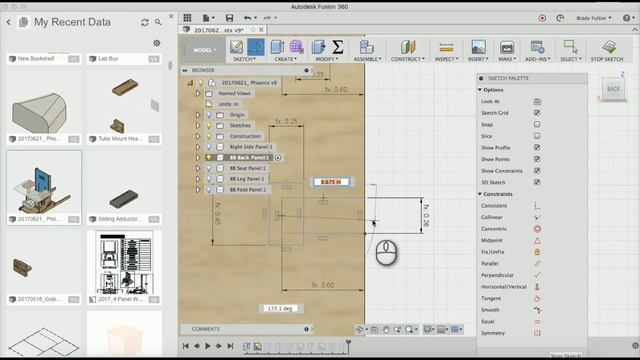
Task: Expand the BB Foot Panel:1 node
Action: [x=198, y=190]
